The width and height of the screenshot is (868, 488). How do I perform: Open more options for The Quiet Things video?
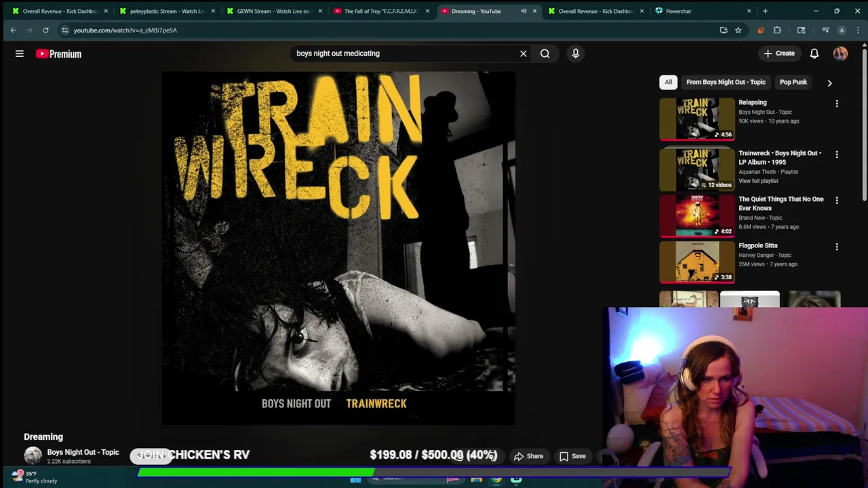(x=836, y=201)
